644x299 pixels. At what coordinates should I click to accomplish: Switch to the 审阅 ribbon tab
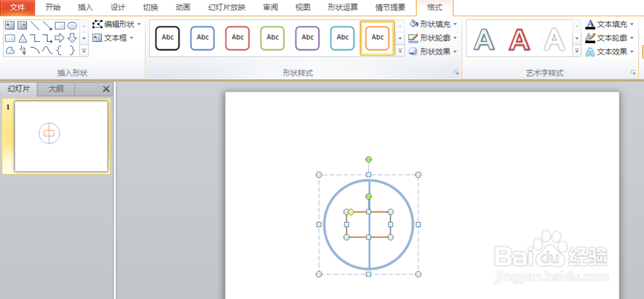coord(270,7)
